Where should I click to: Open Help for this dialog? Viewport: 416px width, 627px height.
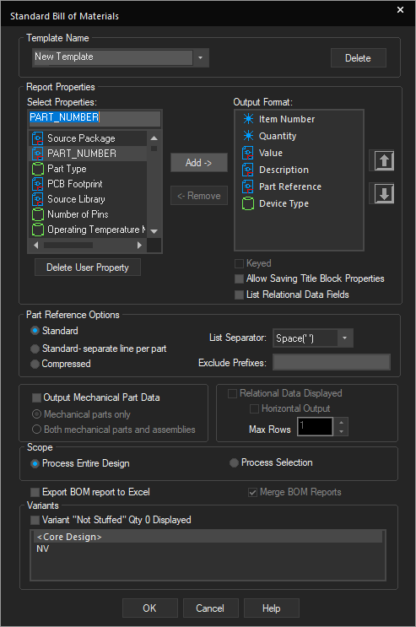point(272,608)
